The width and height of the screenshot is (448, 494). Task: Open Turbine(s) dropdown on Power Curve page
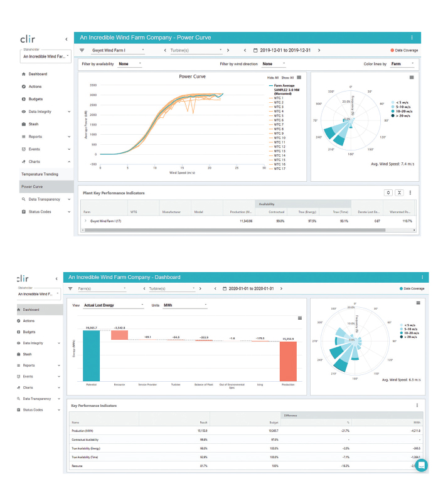tap(196, 50)
